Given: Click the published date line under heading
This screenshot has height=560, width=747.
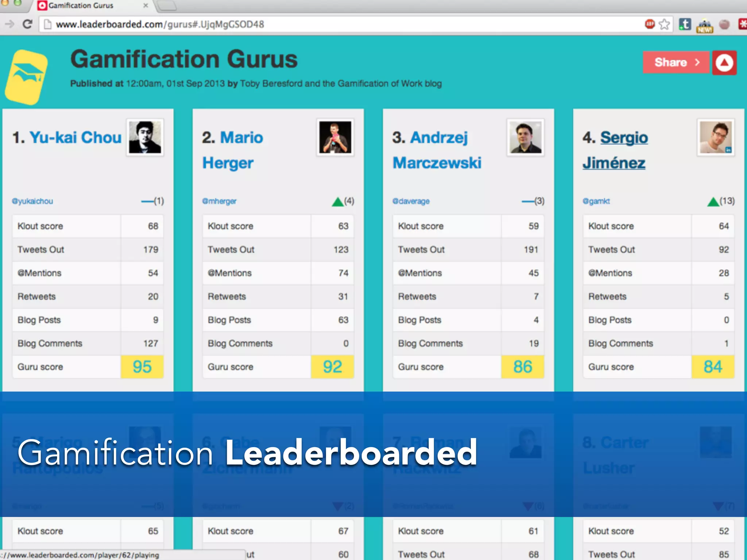Looking at the screenshot, I should coord(256,83).
